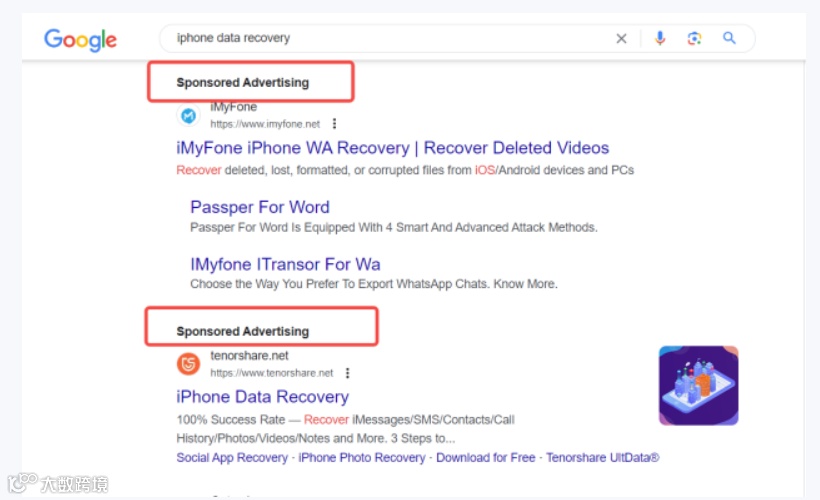Screen dimensions: 820x500
Task: Open the three-dot menu beside tenorshare.net URL
Action: (x=347, y=373)
